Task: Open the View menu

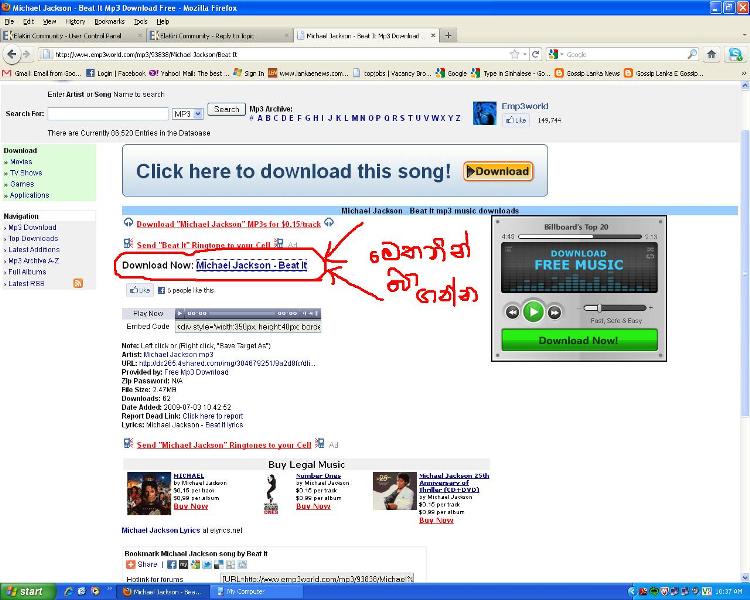Action: (49, 22)
